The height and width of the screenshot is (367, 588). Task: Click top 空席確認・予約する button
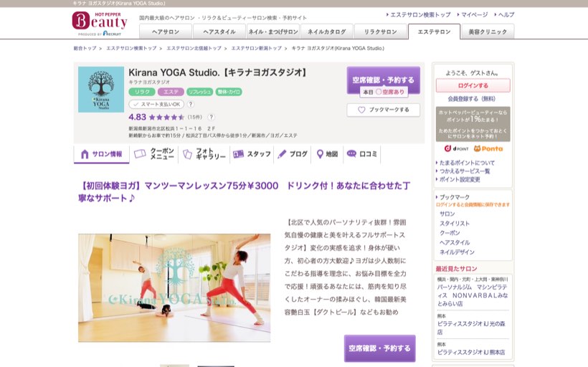pos(383,80)
